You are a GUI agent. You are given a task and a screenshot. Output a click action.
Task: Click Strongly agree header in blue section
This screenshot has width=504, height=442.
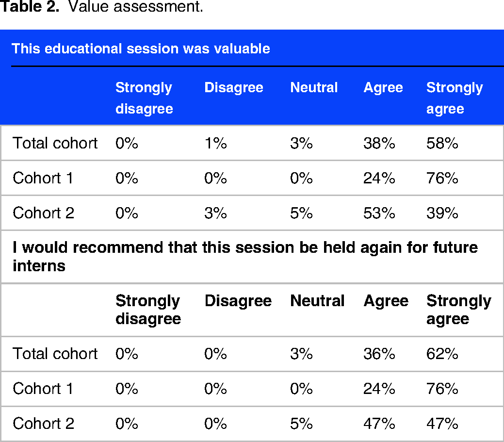(455, 98)
